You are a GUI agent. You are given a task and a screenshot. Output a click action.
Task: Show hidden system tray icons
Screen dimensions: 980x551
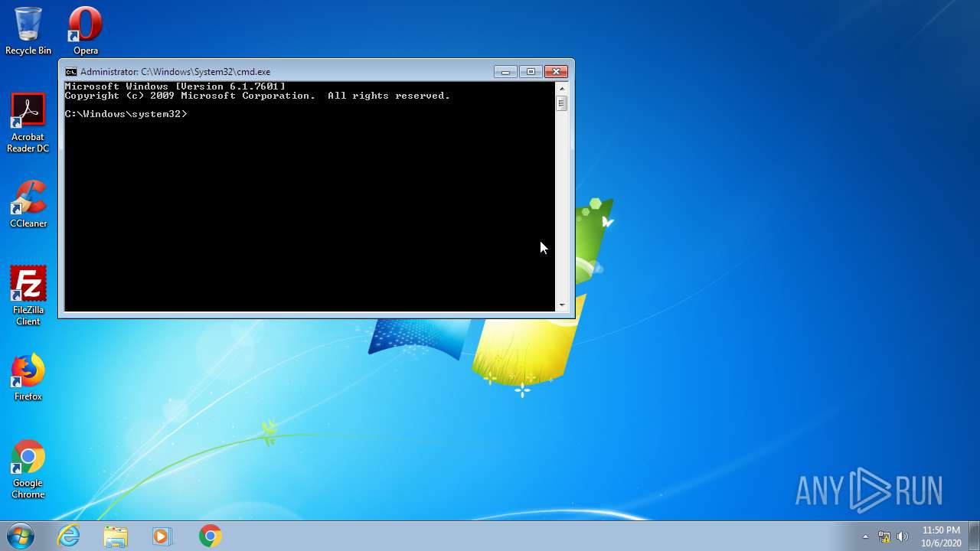click(866, 536)
